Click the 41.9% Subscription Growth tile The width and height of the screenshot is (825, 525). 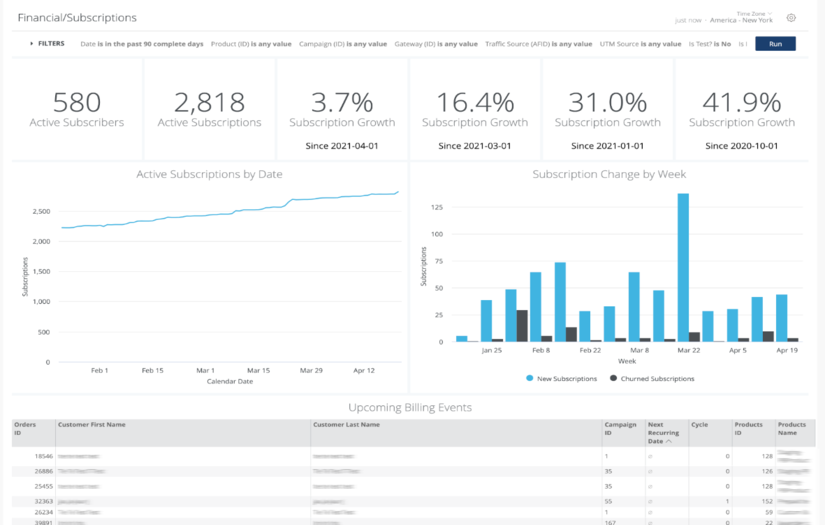click(741, 109)
